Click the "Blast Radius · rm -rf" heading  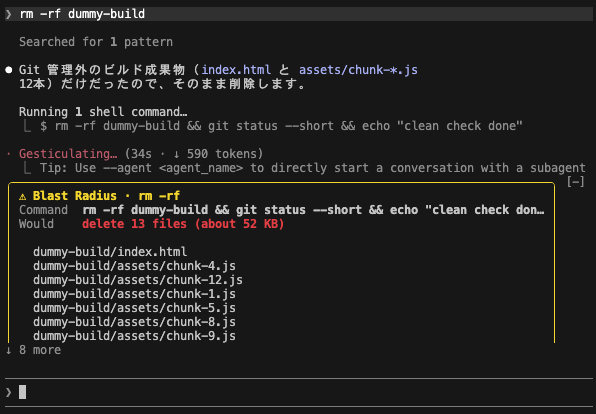coord(106,196)
